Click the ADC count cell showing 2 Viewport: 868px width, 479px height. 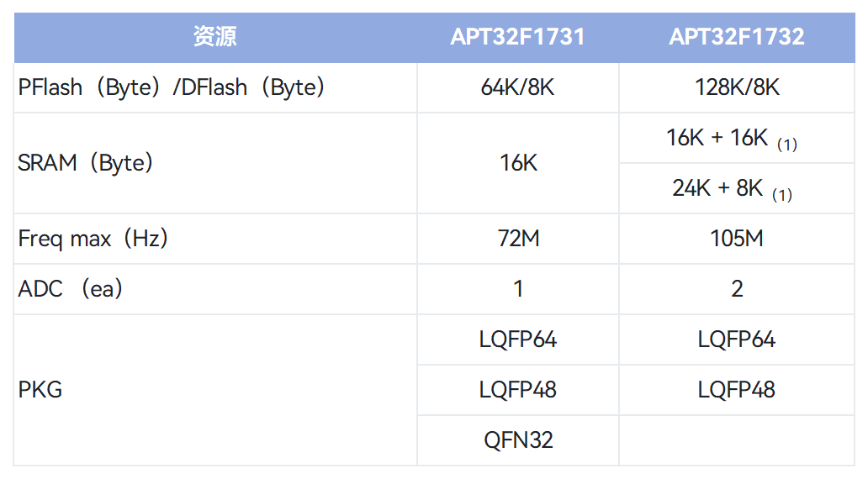[x=737, y=289]
